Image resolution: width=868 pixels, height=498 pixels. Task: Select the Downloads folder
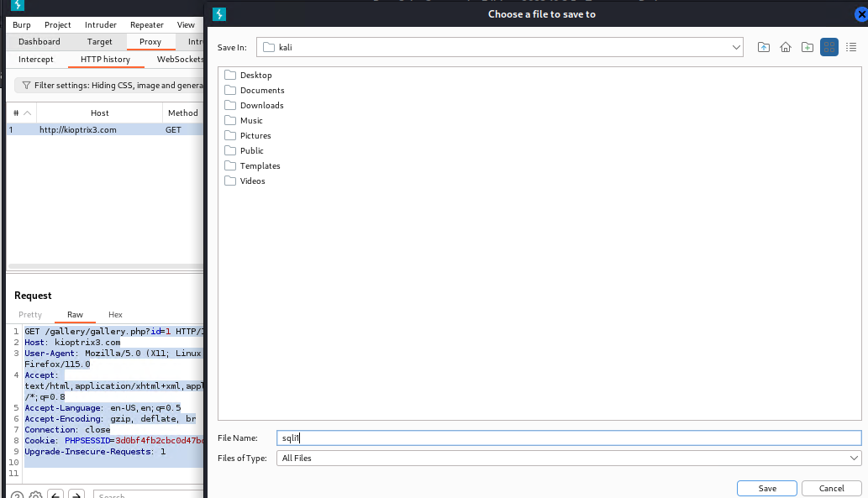click(x=254, y=105)
